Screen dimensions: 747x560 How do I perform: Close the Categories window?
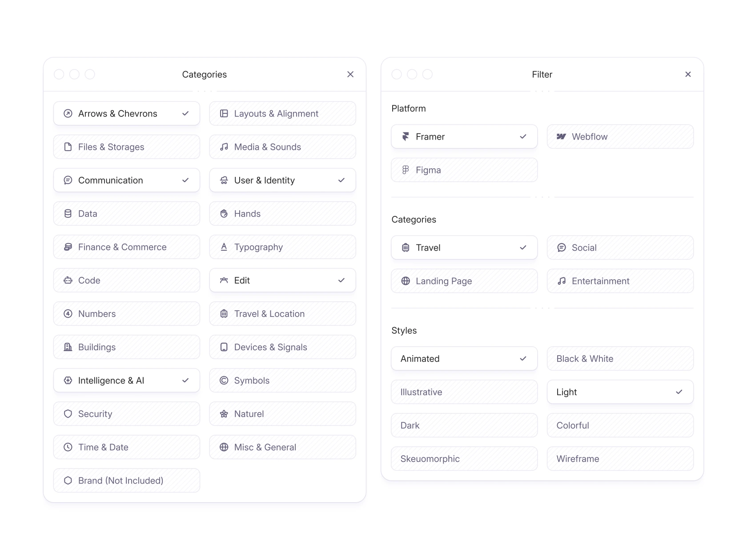click(350, 74)
